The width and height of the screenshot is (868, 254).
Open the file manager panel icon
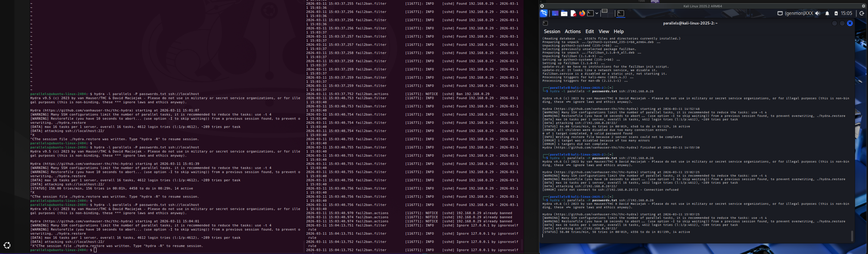point(564,13)
